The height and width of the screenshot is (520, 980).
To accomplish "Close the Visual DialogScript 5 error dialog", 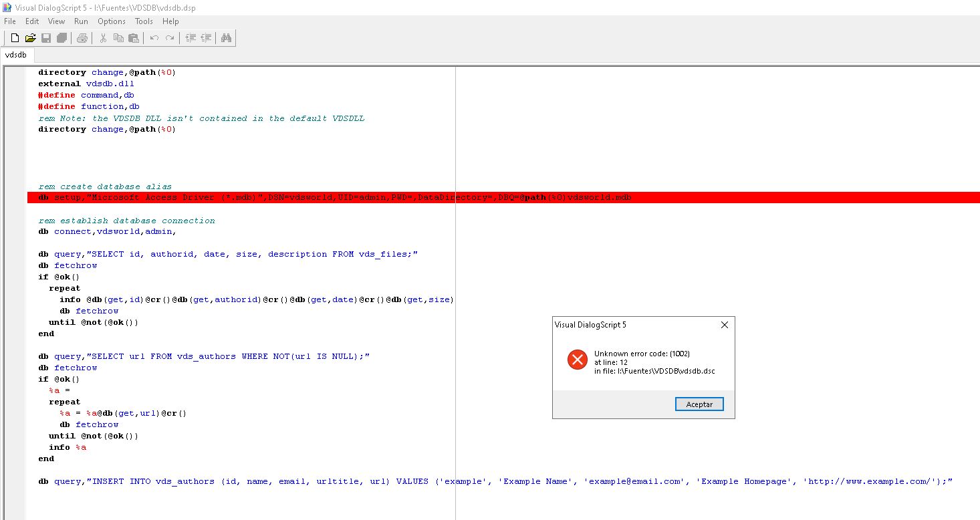I will tap(725, 325).
